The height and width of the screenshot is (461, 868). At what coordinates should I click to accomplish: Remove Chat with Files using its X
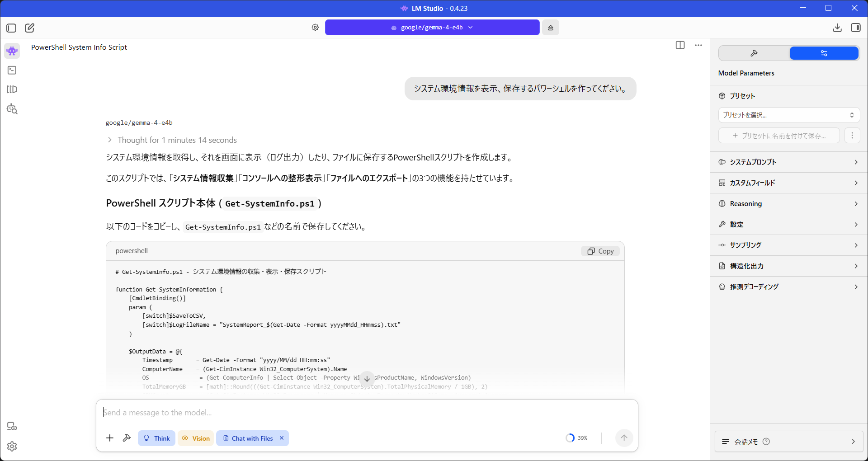pos(282,438)
